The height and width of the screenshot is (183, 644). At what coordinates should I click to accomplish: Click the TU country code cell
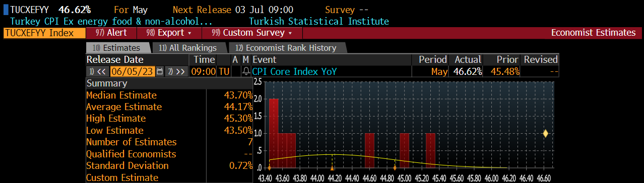point(224,71)
